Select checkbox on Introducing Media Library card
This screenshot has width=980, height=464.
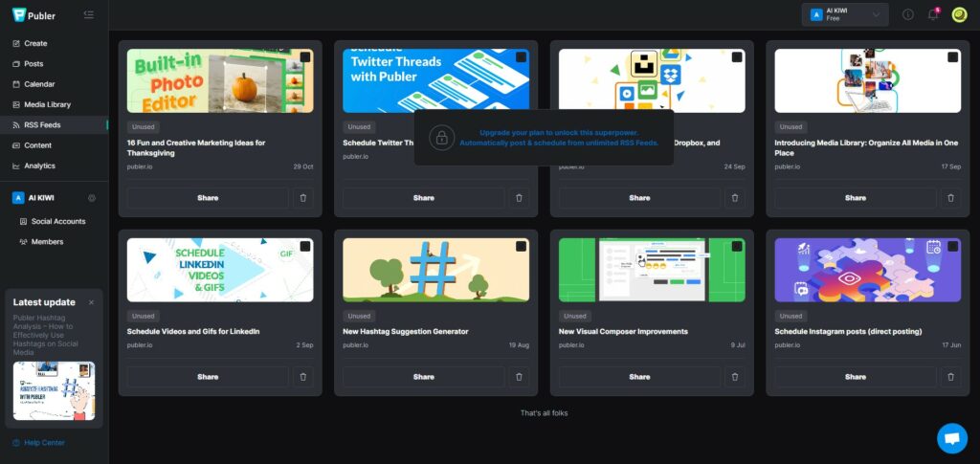(952, 57)
